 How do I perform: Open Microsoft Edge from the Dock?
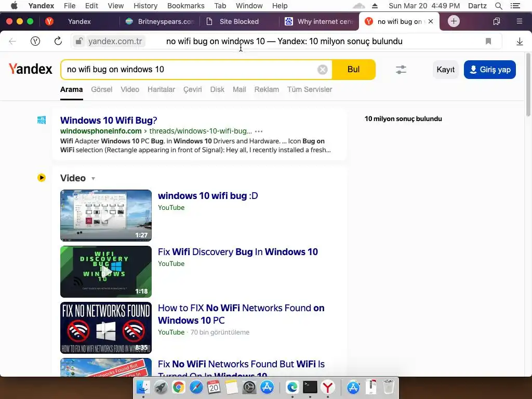click(x=292, y=387)
